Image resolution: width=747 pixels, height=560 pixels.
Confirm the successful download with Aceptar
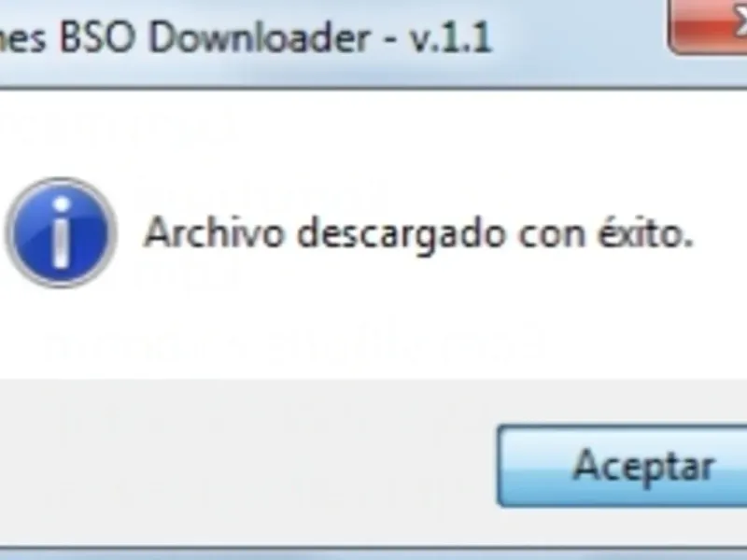click(622, 466)
